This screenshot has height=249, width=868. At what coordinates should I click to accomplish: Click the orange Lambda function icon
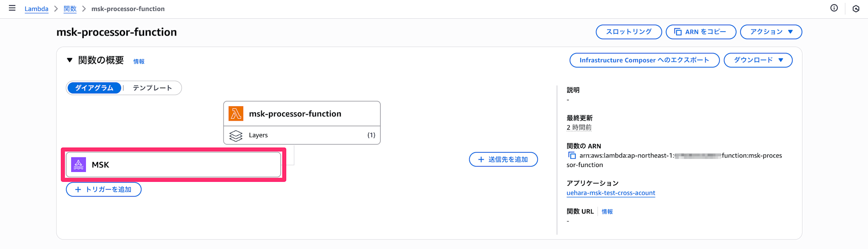point(236,114)
